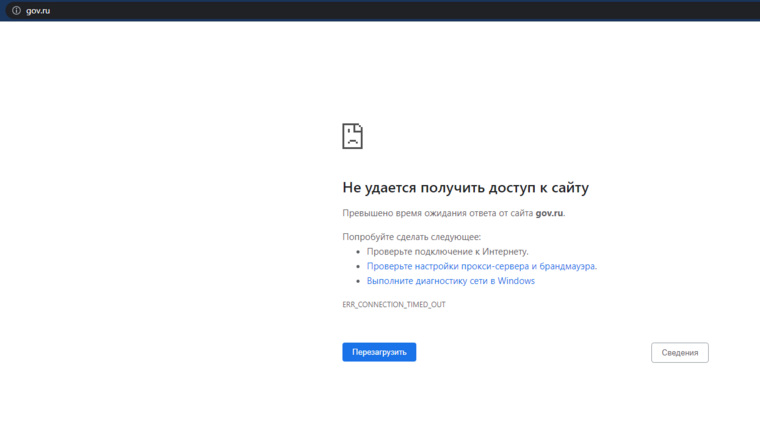Click the bullet before the Windows diagnostics link
The image size is (760, 422).
(358, 281)
